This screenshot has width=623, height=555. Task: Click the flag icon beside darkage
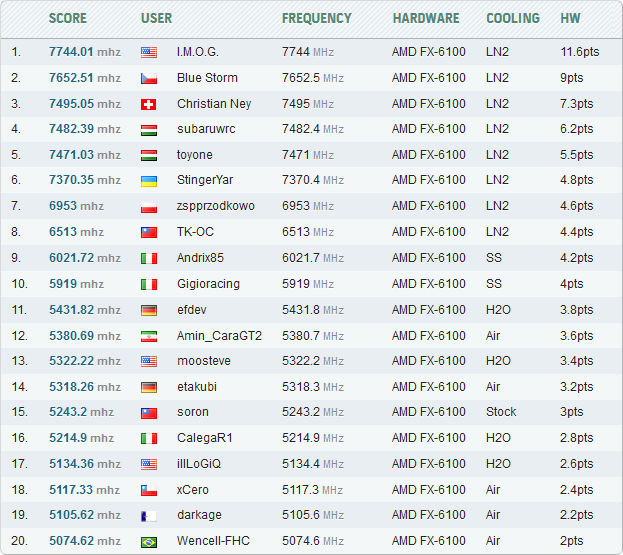(149, 516)
